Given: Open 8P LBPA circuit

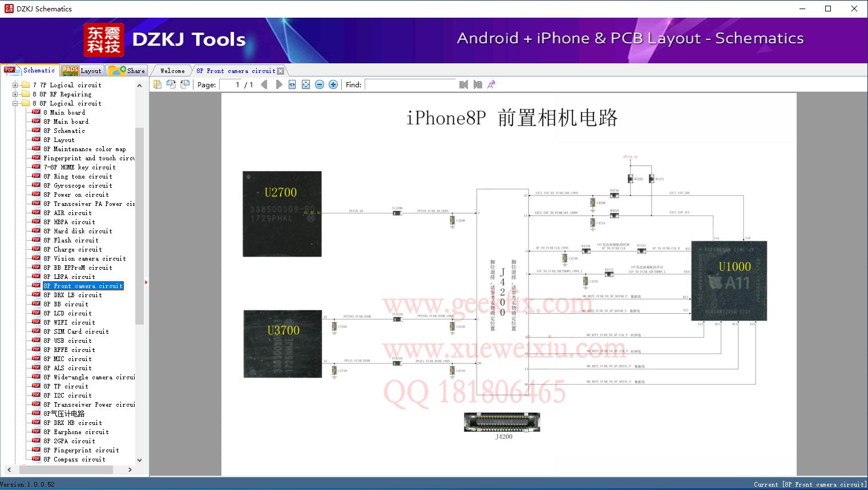Looking at the screenshot, I should point(69,277).
